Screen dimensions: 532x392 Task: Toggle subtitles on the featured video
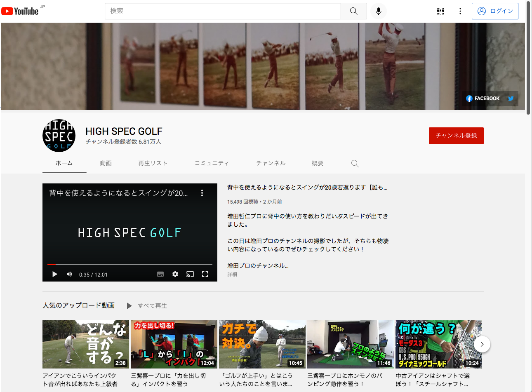160,274
